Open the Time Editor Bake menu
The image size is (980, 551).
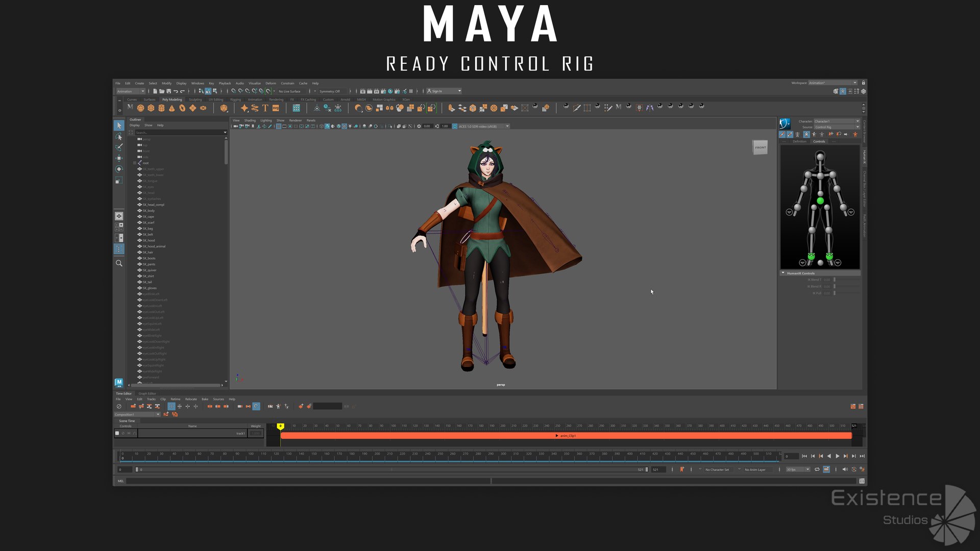coord(205,399)
